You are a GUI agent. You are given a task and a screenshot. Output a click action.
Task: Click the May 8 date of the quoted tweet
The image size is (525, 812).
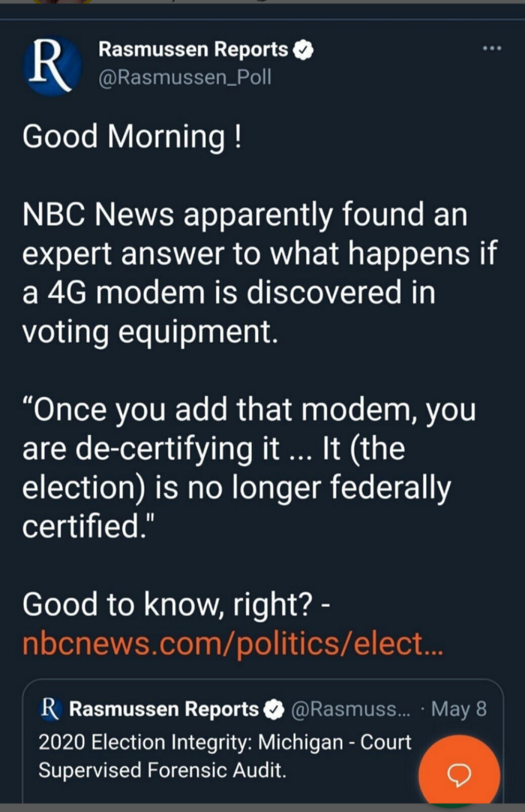click(x=460, y=709)
